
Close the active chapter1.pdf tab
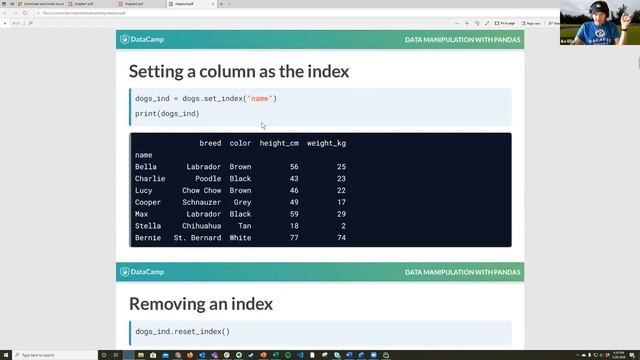(213, 4)
